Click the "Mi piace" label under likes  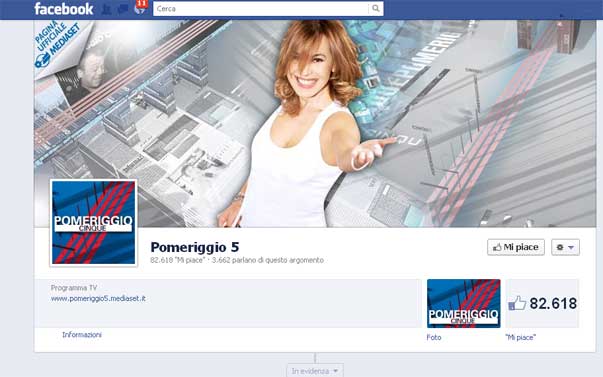(x=521, y=337)
